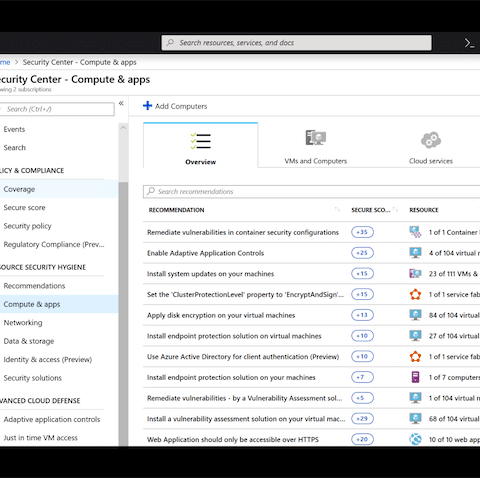Image resolution: width=480 pixels, height=478 pixels.
Task: Click the +35 secure score badge
Action: [362, 232]
